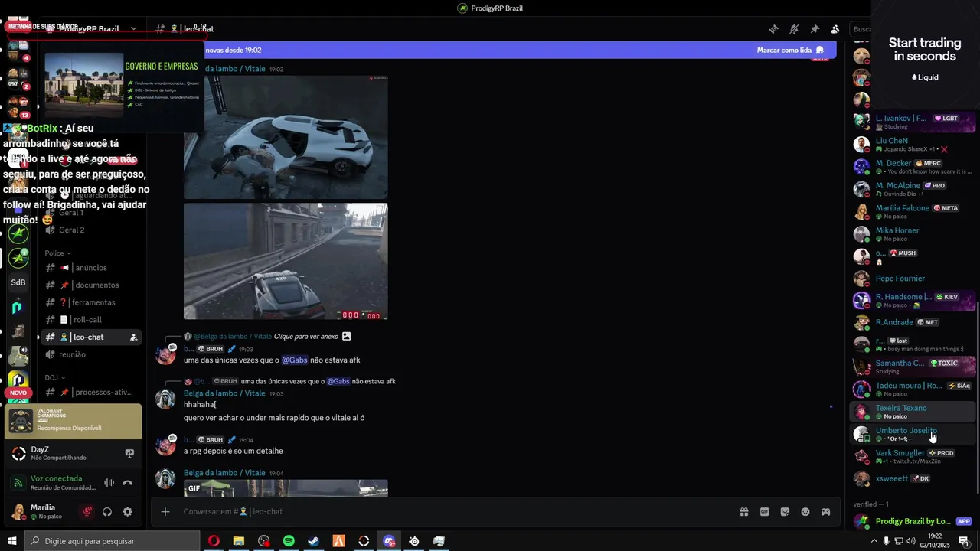Click Marcar como lida button

790,50
